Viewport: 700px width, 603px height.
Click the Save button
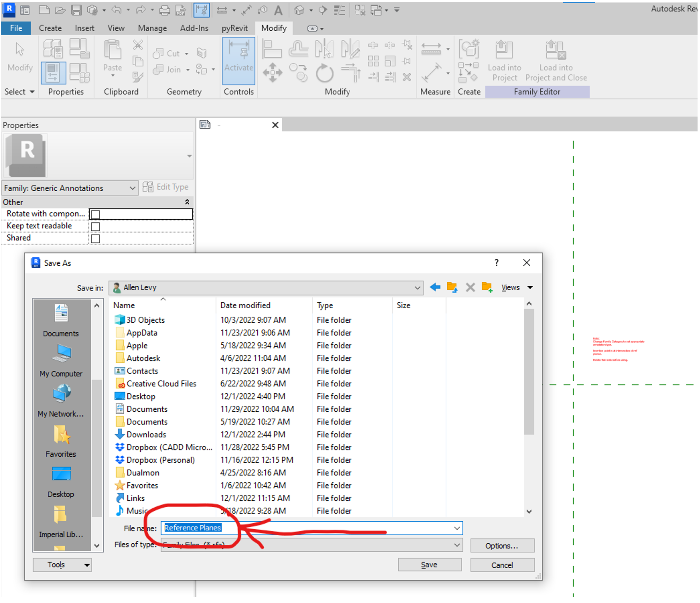(x=430, y=565)
